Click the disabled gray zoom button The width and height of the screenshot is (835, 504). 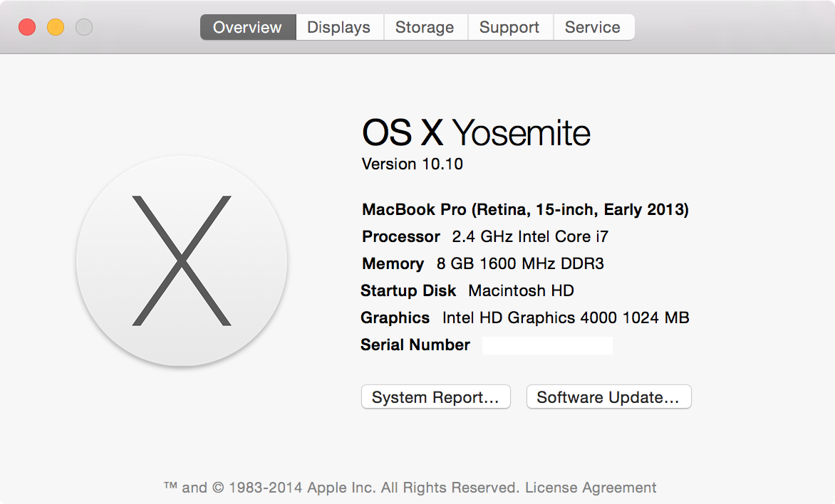tap(84, 27)
